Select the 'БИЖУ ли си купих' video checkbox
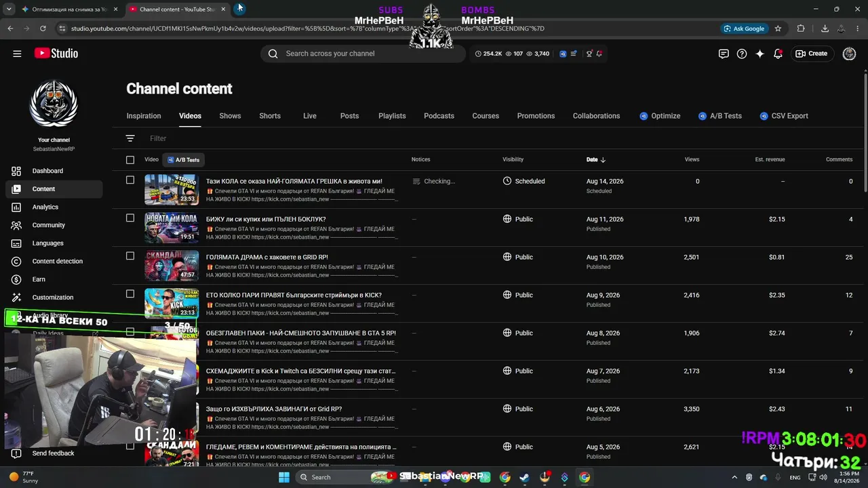This screenshot has height=488, width=868. coord(130,218)
